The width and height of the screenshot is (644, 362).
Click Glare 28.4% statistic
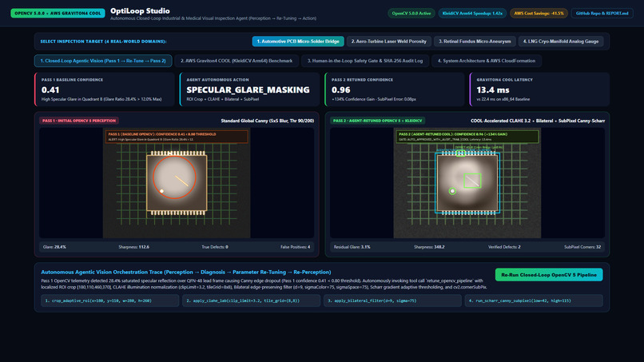pos(54,248)
